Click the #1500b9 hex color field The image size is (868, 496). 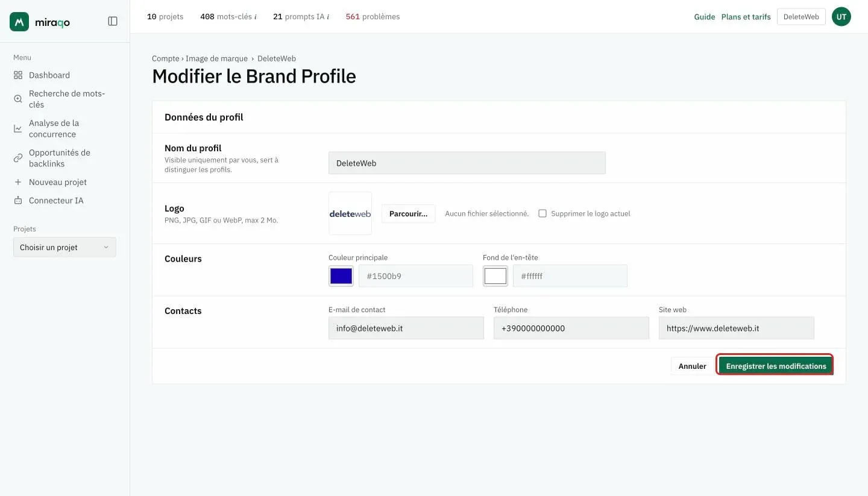[x=416, y=276]
